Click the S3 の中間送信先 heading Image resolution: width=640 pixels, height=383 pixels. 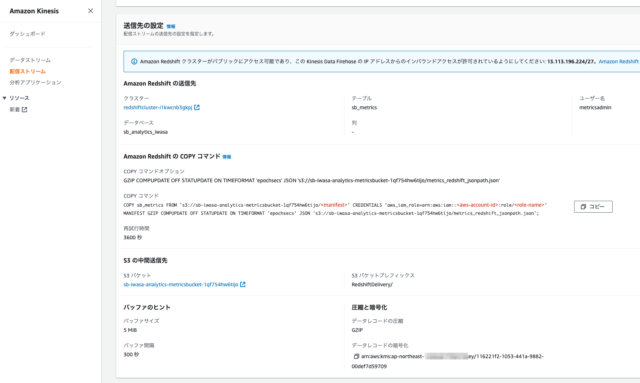click(x=145, y=260)
